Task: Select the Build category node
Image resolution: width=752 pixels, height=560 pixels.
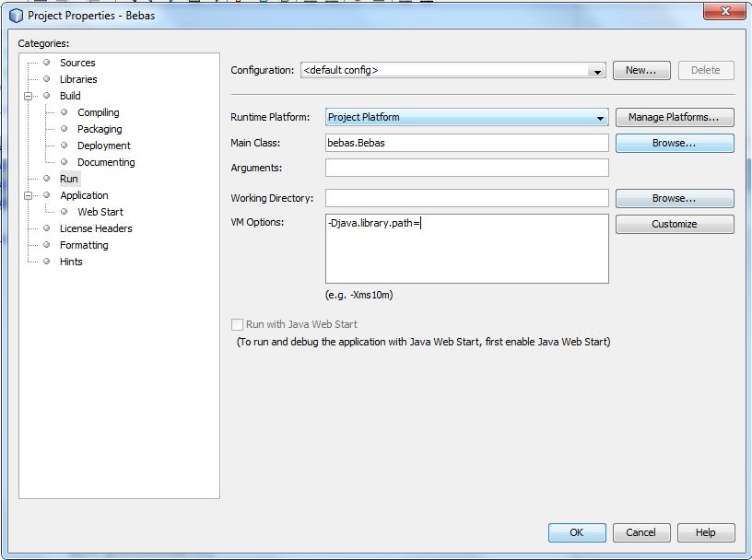Action: pyautogui.click(x=70, y=96)
